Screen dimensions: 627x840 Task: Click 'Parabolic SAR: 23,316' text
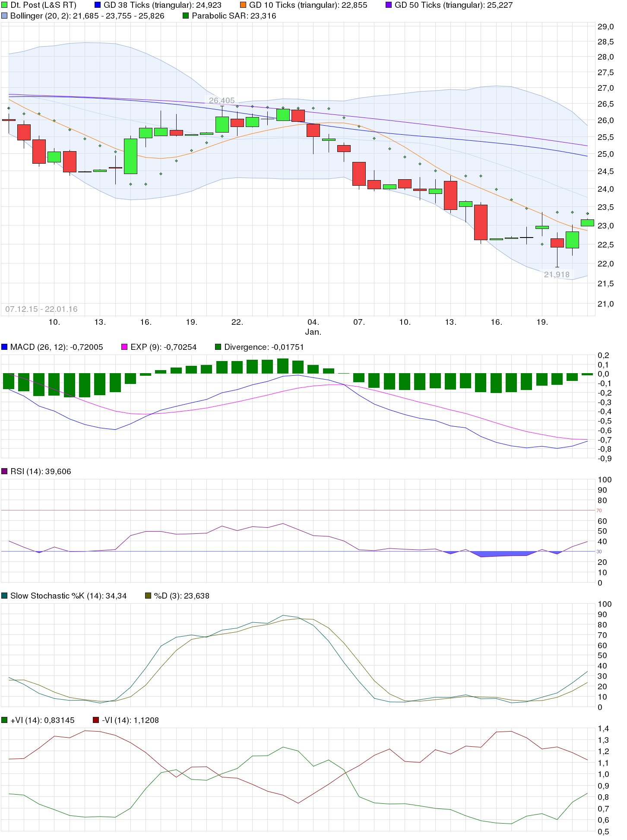point(234,16)
